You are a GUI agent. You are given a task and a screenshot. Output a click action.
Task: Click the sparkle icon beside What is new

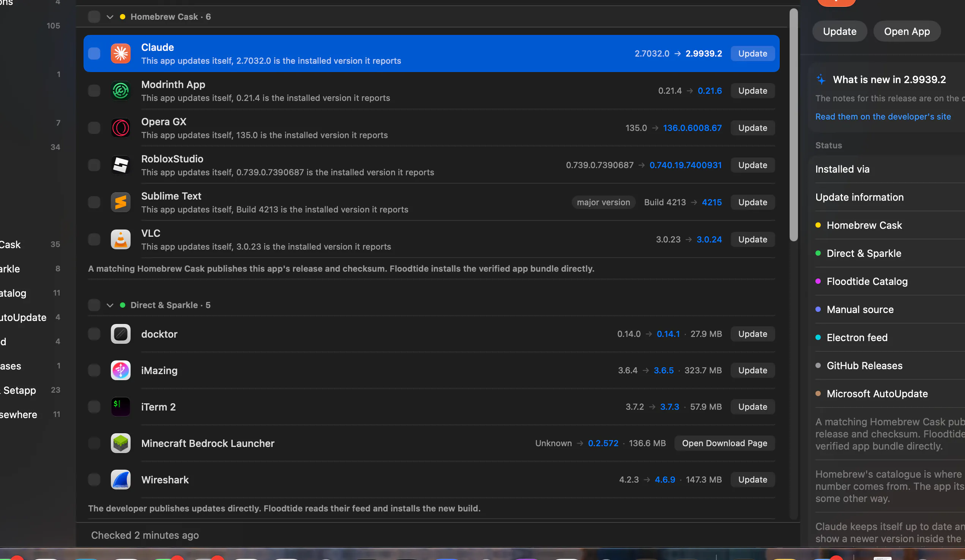[x=821, y=79]
